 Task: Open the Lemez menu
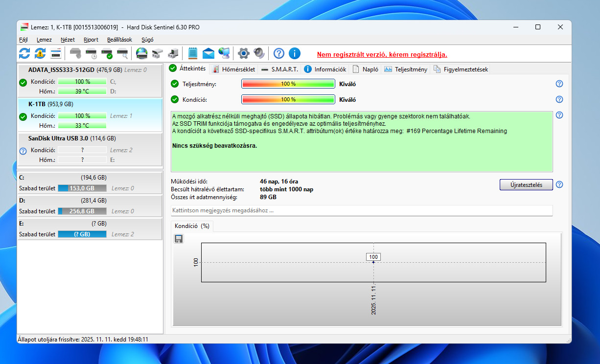pos(44,40)
